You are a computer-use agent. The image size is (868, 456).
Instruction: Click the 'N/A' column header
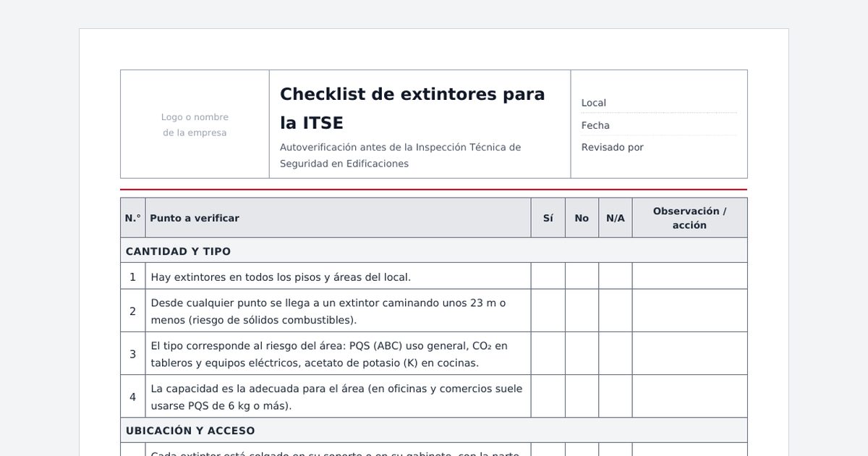(x=616, y=218)
